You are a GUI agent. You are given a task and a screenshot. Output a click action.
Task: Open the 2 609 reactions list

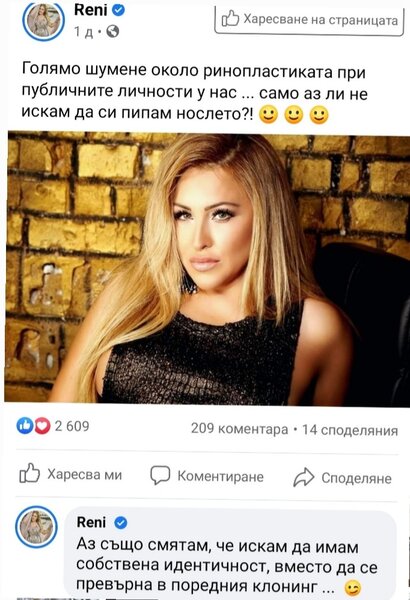click(72, 426)
